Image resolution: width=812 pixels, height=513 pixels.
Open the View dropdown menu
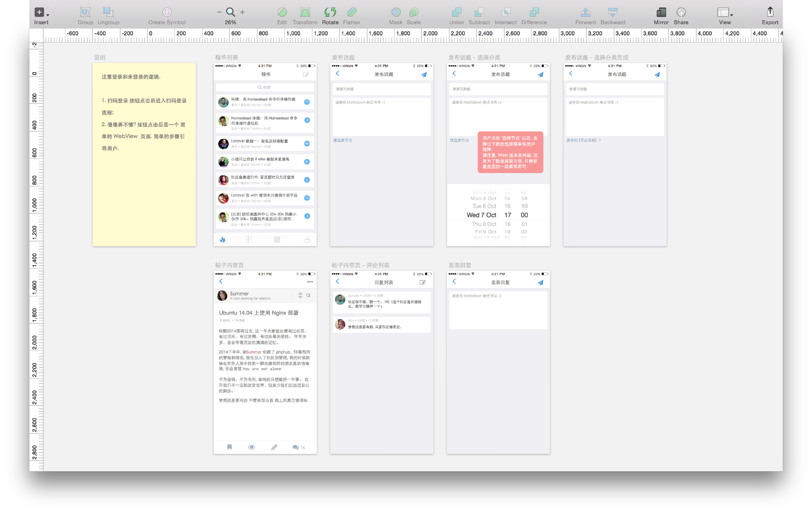click(725, 12)
